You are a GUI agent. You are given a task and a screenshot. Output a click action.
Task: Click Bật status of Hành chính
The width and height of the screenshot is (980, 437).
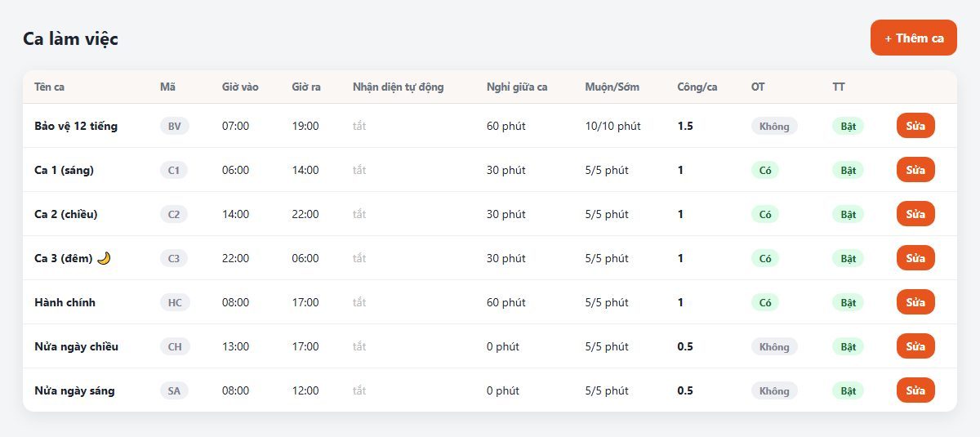pyautogui.click(x=849, y=302)
